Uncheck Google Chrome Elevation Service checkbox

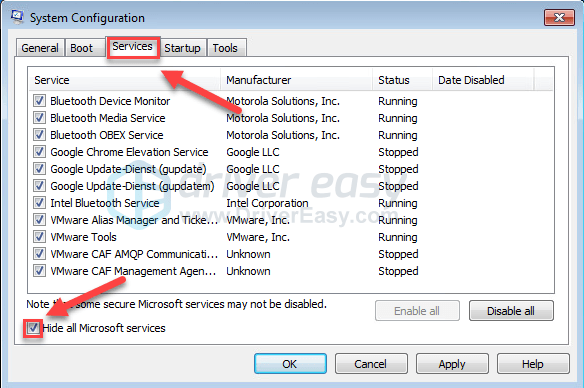point(39,152)
